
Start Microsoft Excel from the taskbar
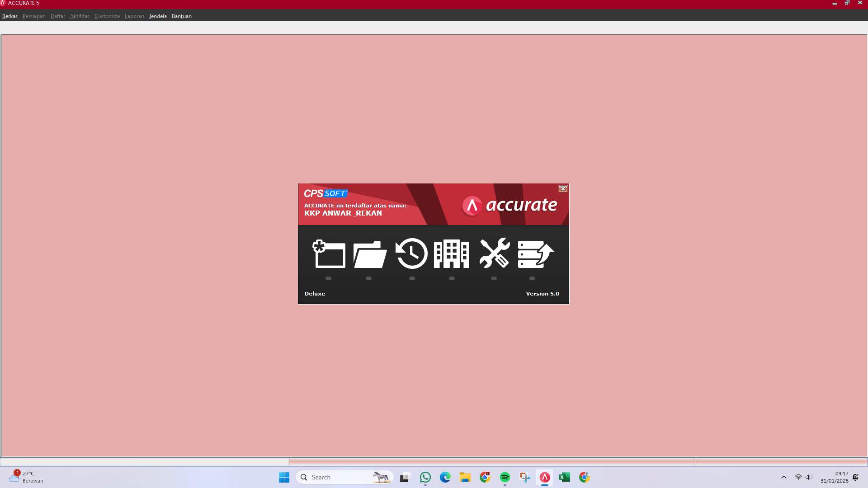coord(565,477)
